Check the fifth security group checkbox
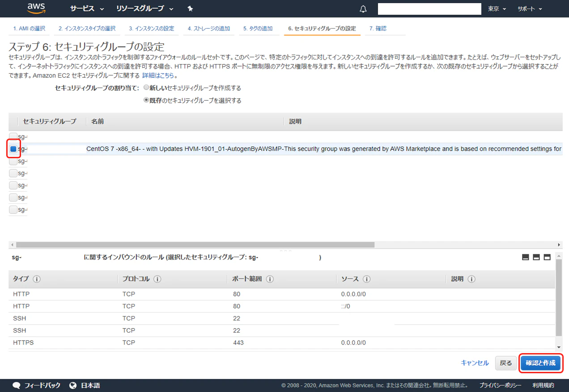The image size is (569, 392). pos(13,185)
